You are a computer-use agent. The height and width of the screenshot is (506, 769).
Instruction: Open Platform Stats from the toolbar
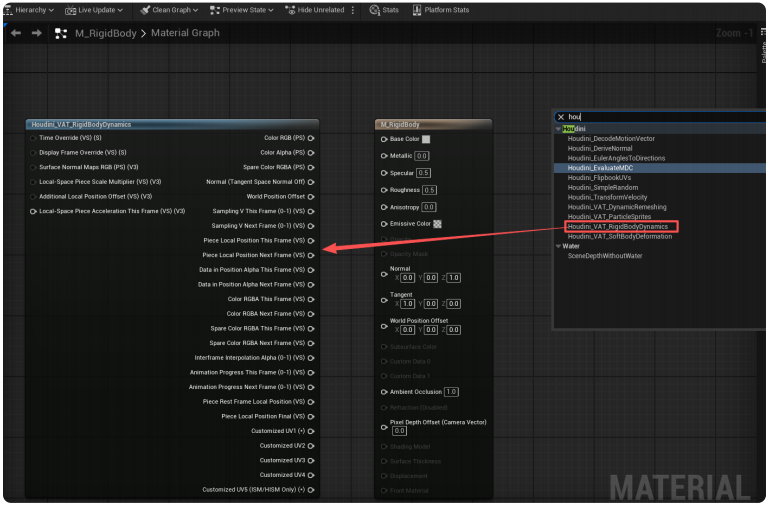point(441,10)
